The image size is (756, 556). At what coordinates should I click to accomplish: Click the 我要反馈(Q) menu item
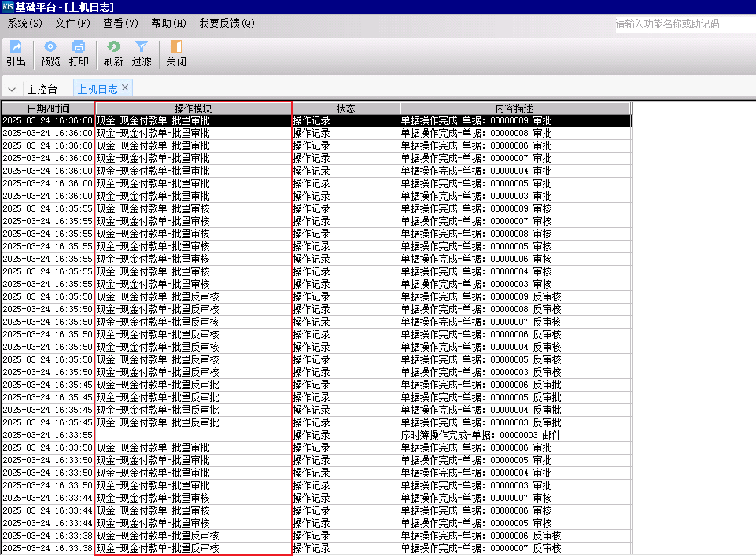[x=227, y=24]
